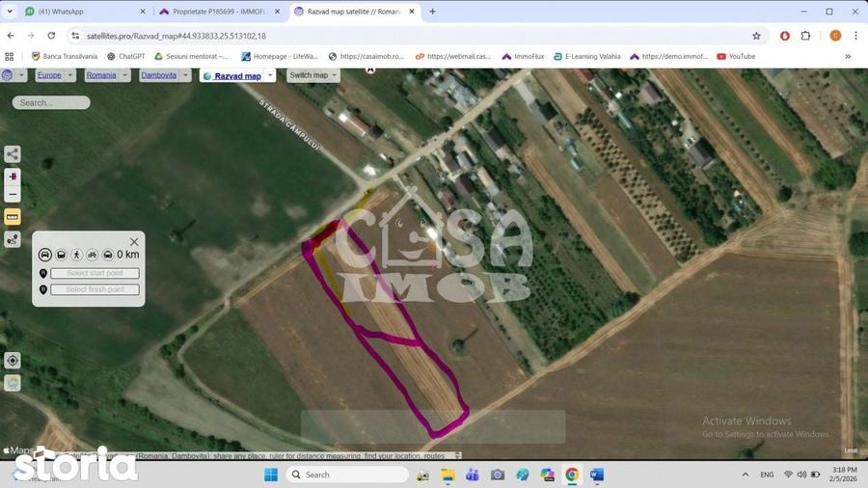
Task: Open the routes tool icon
Action: tap(13, 239)
